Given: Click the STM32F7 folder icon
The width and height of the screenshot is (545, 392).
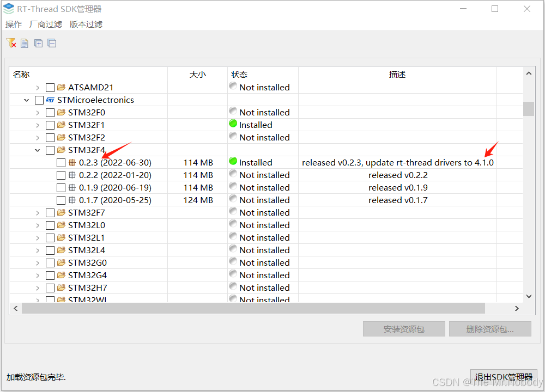Looking at the screenshot, I should point(61,212).
